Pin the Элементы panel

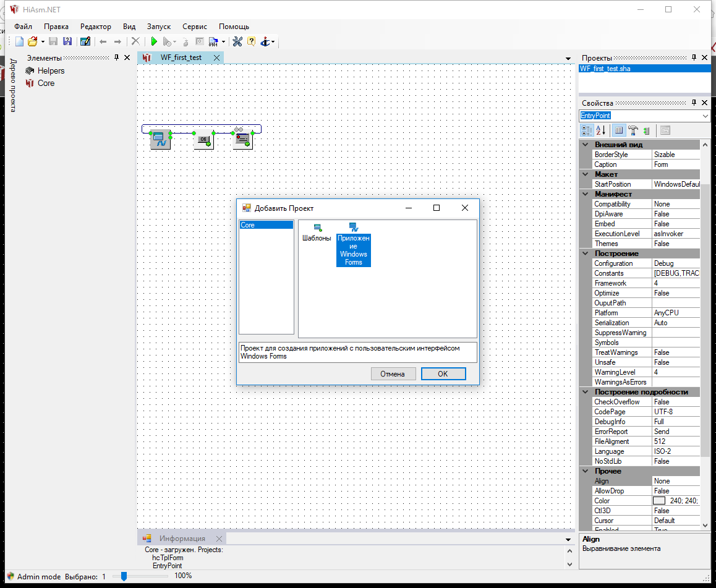pos(116,58)
